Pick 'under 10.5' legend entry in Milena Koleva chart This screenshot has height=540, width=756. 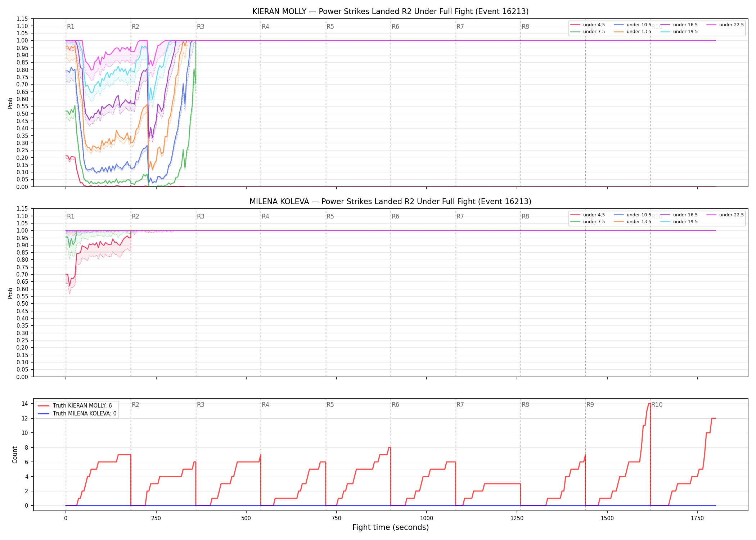coord(633,215)
